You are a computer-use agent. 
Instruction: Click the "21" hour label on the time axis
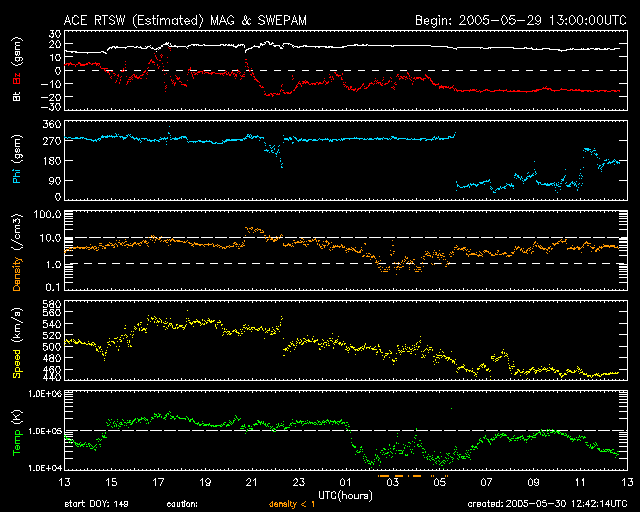251,482
